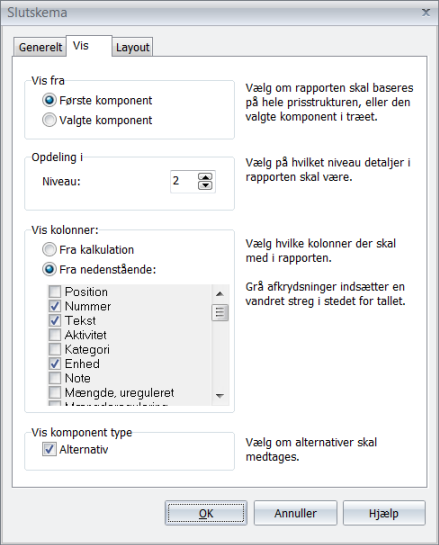Click the column list scroll-up arrow
The image size is (439, 545).
220,294
